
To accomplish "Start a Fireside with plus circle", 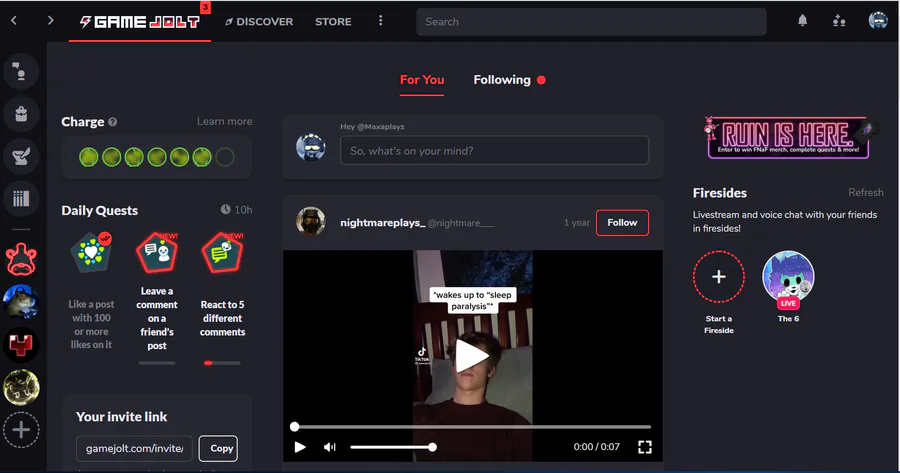I will pyautogui.click(x=719, y=277).
